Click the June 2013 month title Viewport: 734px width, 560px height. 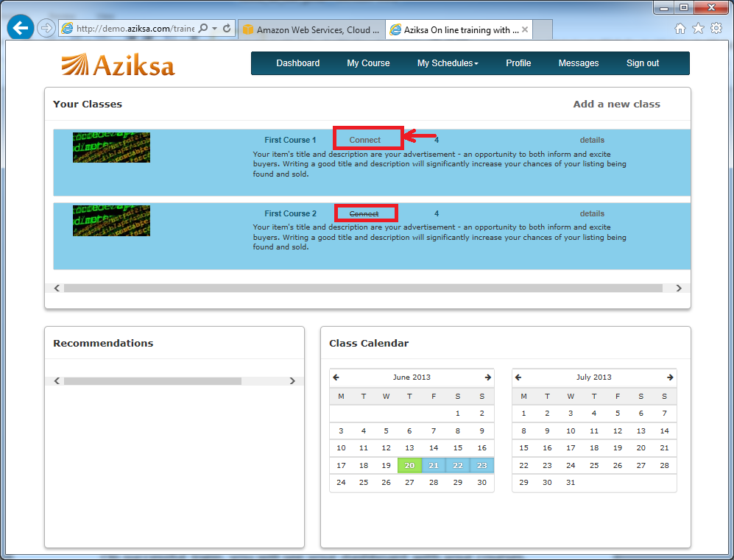click(412, 377)
